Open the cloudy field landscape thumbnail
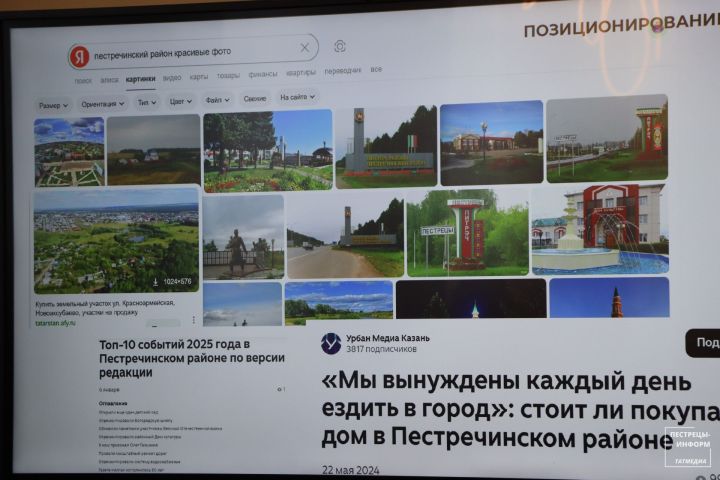 point(153,150)
